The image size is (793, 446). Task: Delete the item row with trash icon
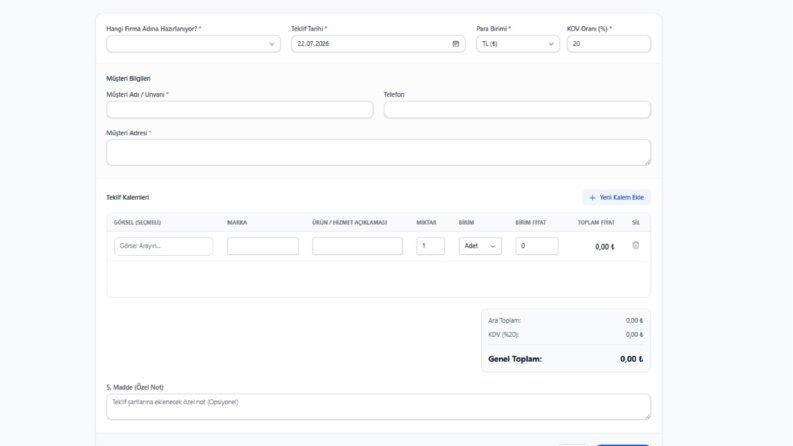[x=636, y=245]
